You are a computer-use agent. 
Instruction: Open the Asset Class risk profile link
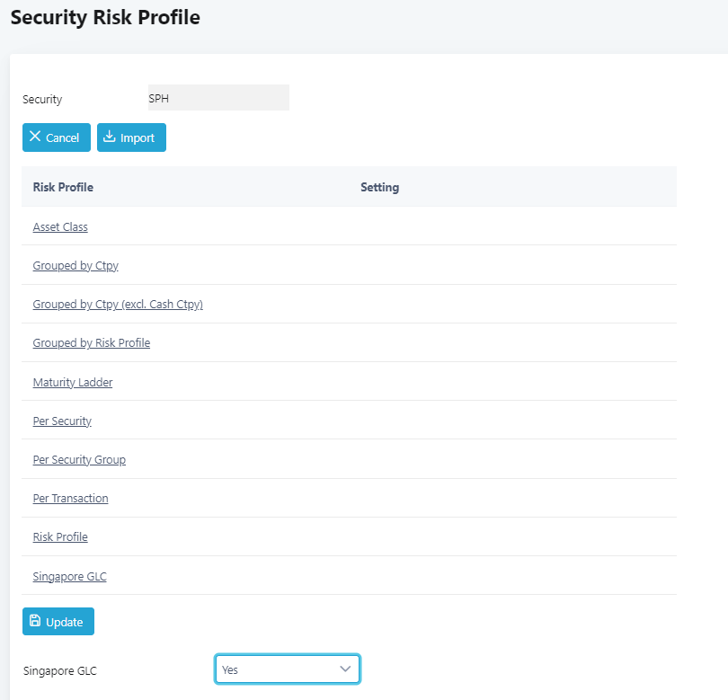click(60, 227)
